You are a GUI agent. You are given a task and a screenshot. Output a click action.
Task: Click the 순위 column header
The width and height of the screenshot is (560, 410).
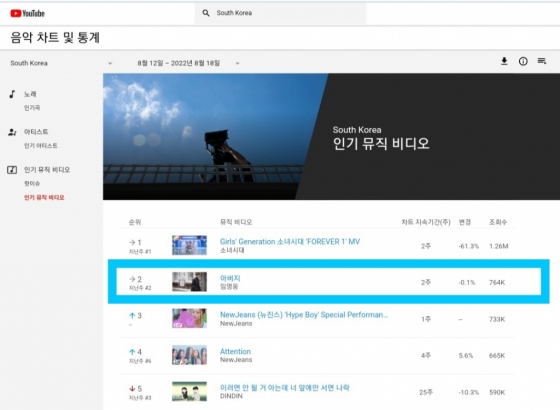pos(135,222)
